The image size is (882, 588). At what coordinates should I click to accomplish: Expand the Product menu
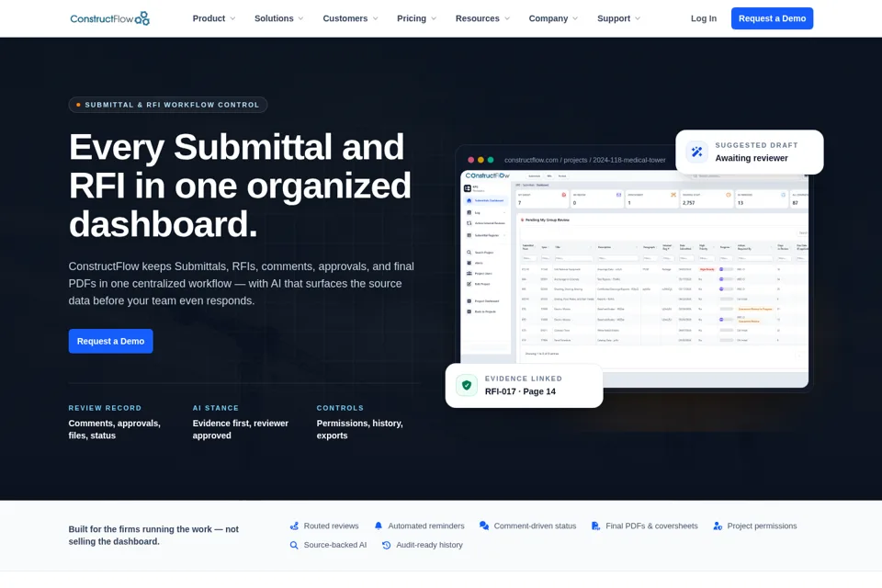(214, 18)
